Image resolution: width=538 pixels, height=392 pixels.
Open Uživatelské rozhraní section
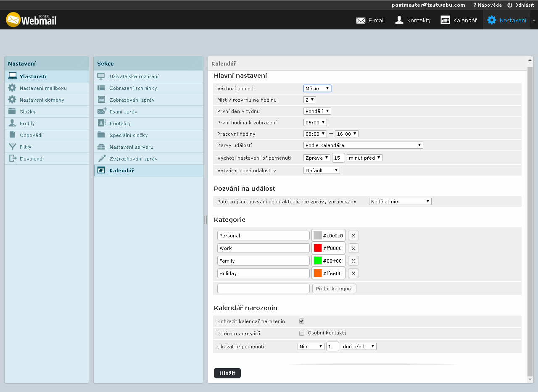coord(134,76)
